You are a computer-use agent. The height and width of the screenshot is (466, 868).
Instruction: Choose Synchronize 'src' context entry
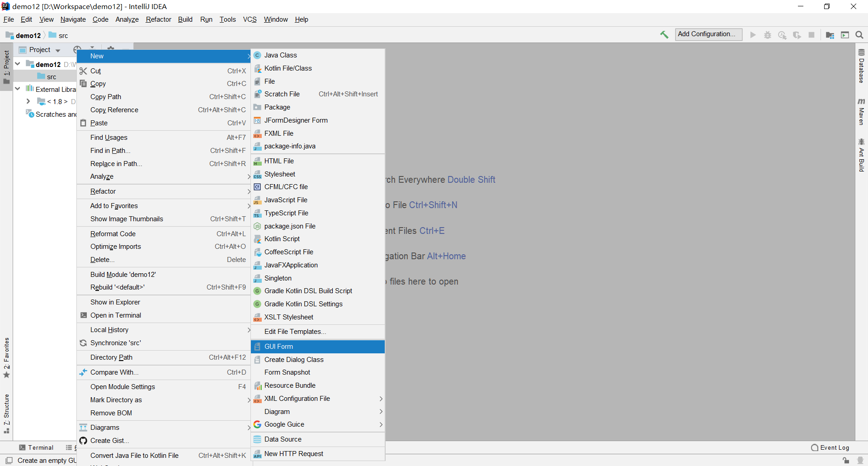point(164,343)
